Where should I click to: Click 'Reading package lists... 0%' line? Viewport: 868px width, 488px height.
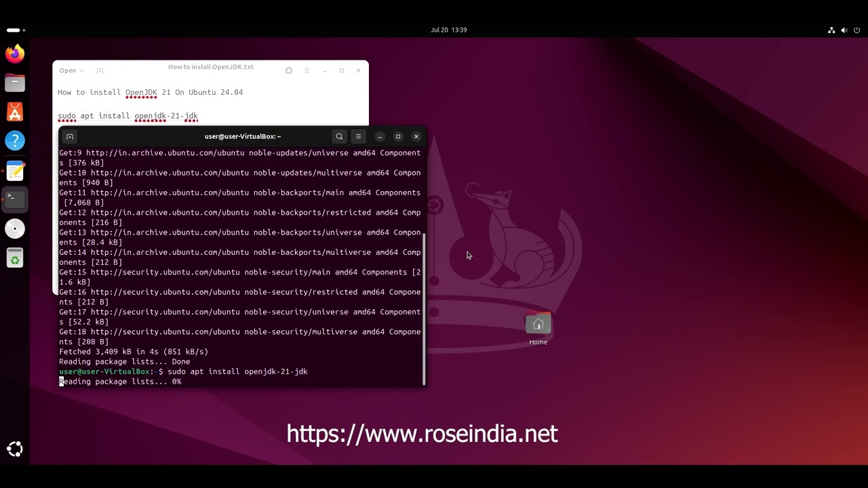(120, 382)
